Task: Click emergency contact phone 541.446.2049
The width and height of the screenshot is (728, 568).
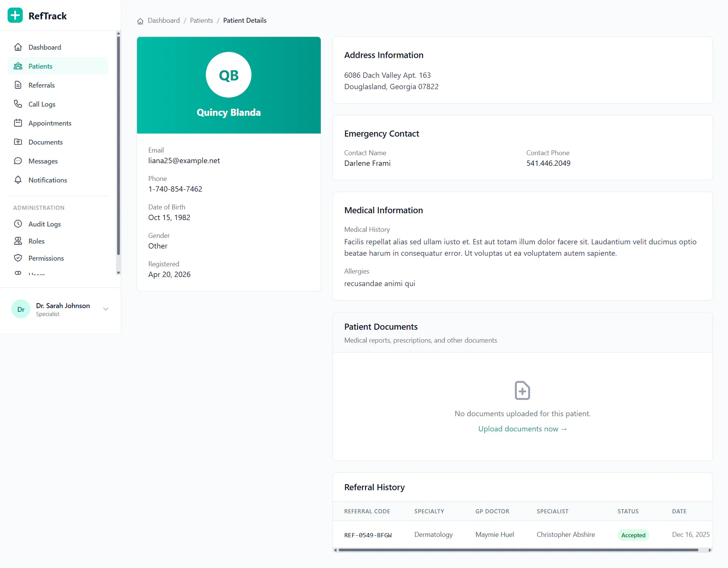Action: [548, 163]
